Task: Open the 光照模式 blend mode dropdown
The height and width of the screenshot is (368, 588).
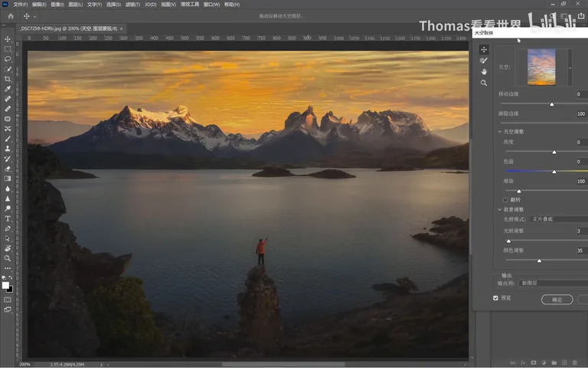Action: [559, 219]
